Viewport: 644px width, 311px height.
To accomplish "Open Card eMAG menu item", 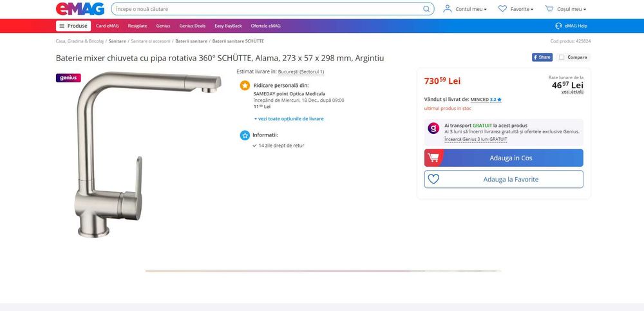I will (108, 26).
